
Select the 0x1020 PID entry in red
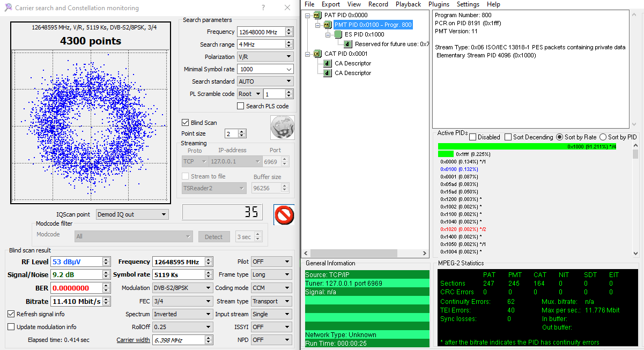click(463, 229)
